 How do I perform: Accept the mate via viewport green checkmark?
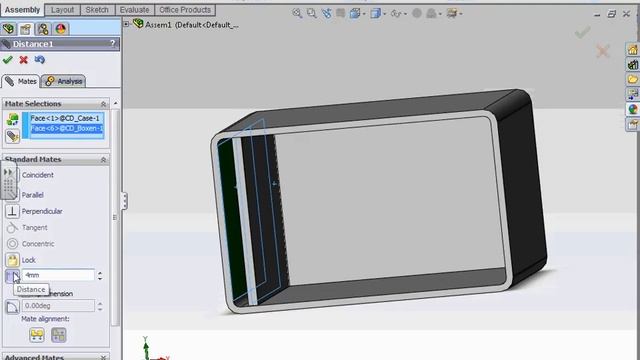point(582,32)
